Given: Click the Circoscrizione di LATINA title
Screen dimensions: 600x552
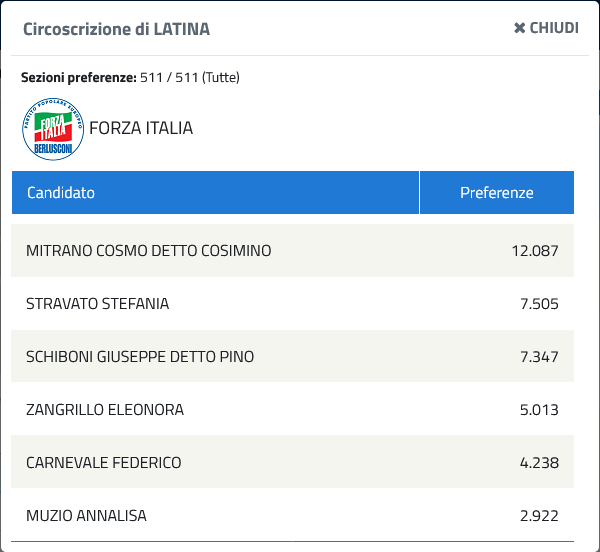Looking at the screenshot, I should (x=117, y=29).
